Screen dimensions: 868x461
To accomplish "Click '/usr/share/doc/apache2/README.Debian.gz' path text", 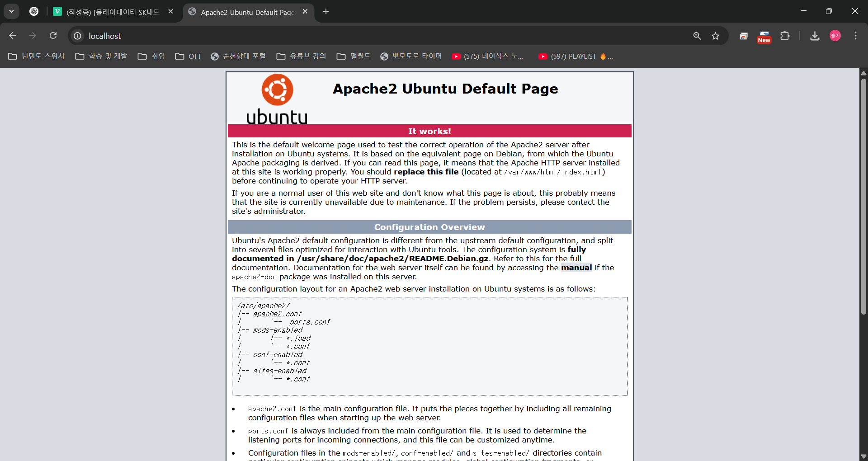I will [x=392, y=259].
